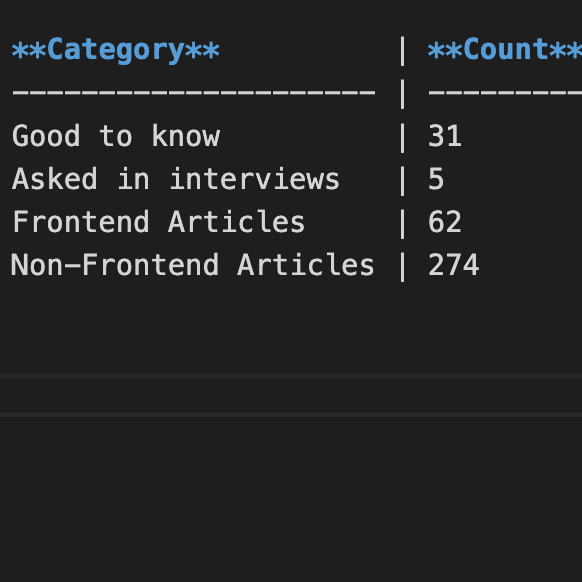
Task: Click the count value 31
Action: click(445, 136)
